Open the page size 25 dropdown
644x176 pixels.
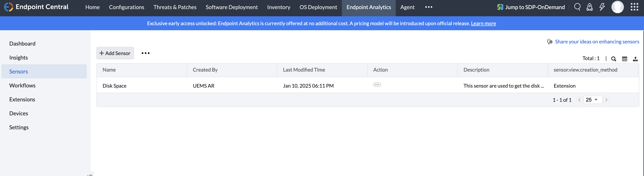click(x=592, y=100)
